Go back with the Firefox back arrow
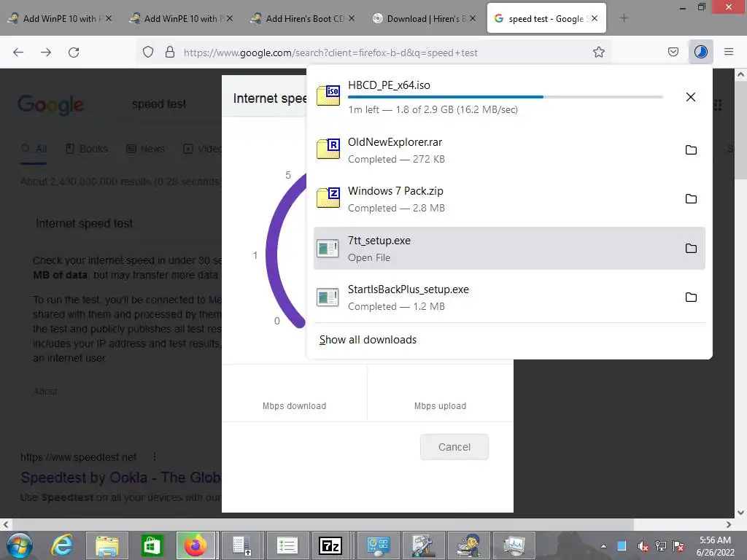The width and height of the screenshot is (747, 560). 18,52
